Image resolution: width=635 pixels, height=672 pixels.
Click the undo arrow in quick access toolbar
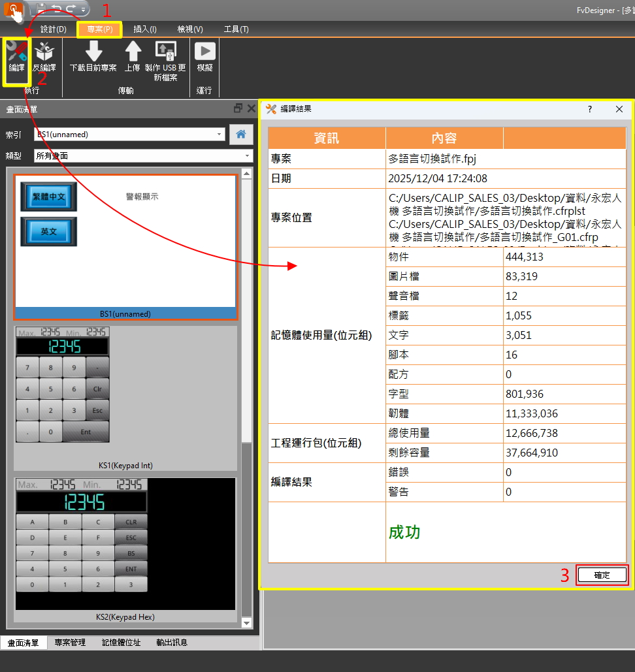pos(56,9)
